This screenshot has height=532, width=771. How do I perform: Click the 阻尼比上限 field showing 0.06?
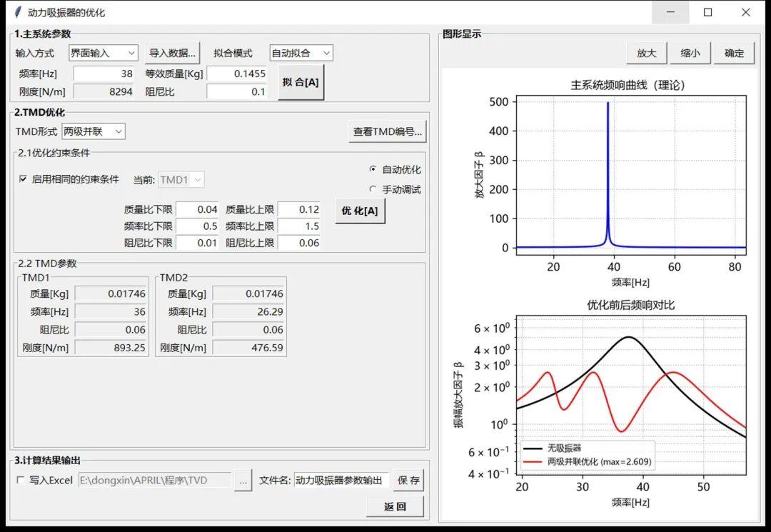pos(299,243)
